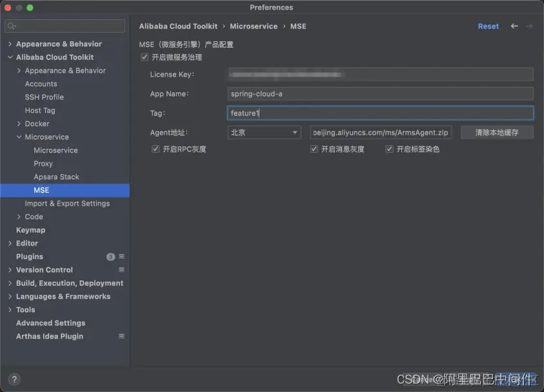The height and width of the screenshot is (392, 544).
Task: Select Apsara Stack in the settings tree
Action: 56,177
